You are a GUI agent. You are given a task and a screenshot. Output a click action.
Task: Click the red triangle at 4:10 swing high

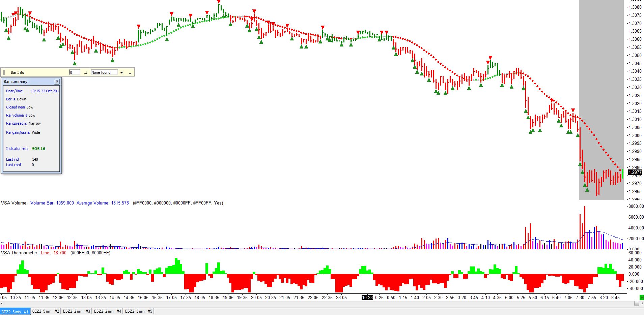click(490, 58)
